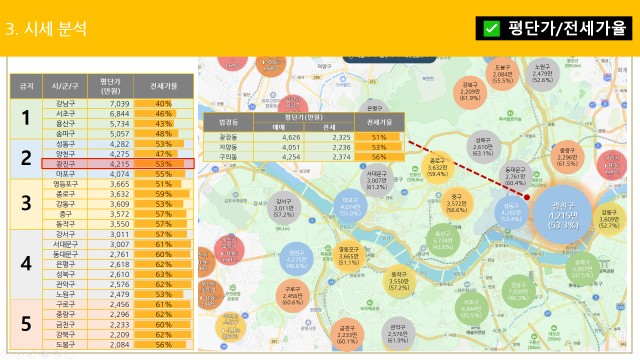The width and height of the screenshot is (640, 360).
Task: Select the 중구 3,572만 map bubble
Action: [456, 203]
